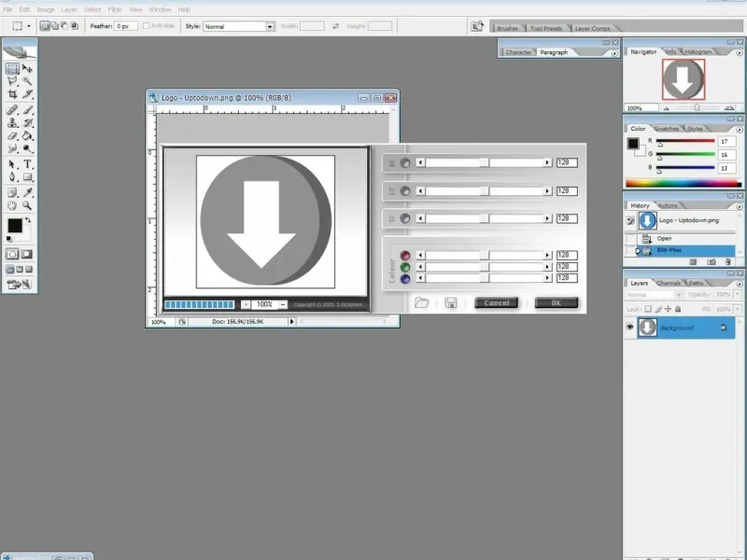Select the Eraser tool
The width and height of the screenshot is (747, 560).
pos(12,135)
